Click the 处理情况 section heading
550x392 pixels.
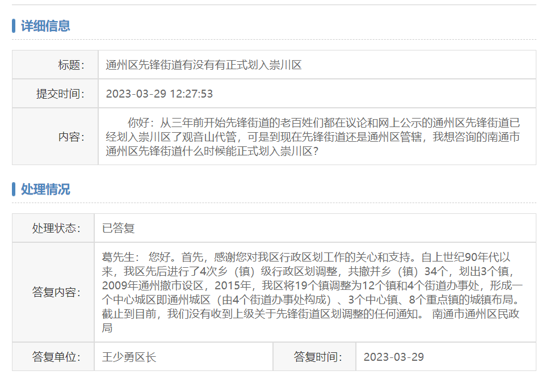(45, 189)
